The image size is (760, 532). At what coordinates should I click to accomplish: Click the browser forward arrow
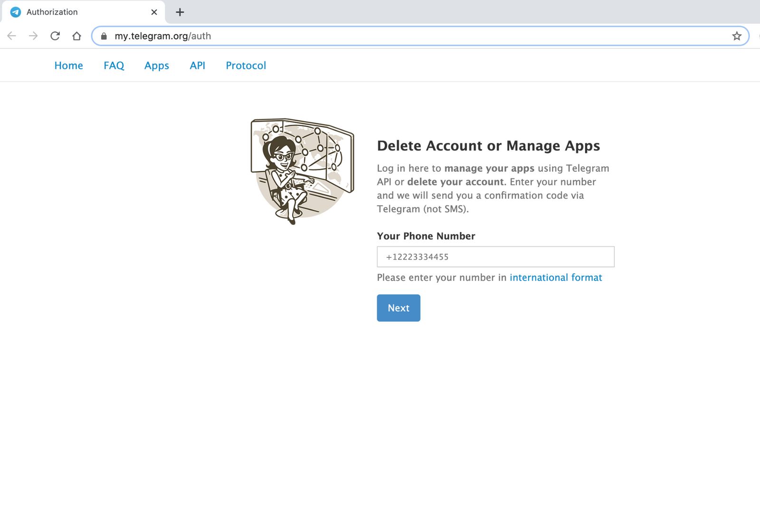[33, 36]
